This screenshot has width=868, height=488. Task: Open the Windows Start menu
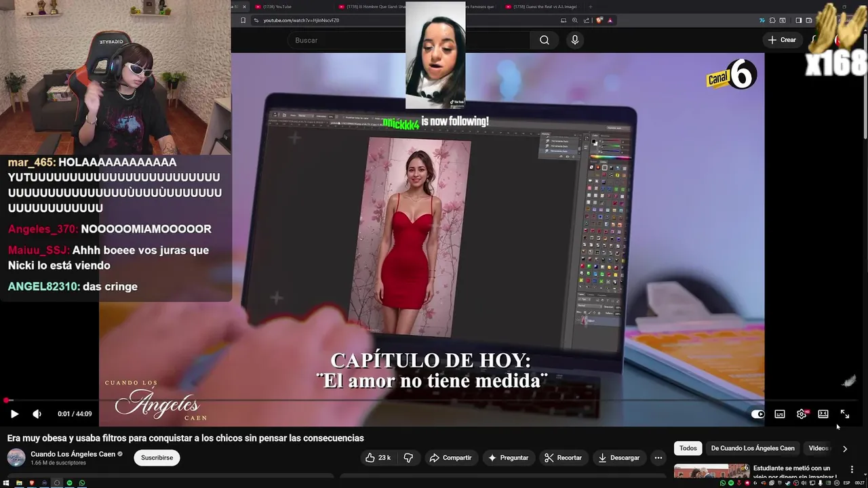coord(6,483)
